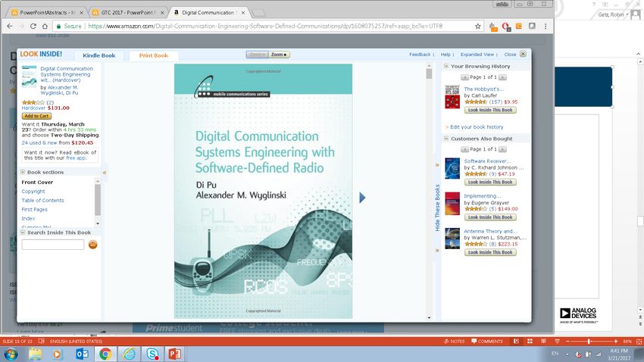Go to the next book page arrow
Screen dimensions: 644x362
362,198
